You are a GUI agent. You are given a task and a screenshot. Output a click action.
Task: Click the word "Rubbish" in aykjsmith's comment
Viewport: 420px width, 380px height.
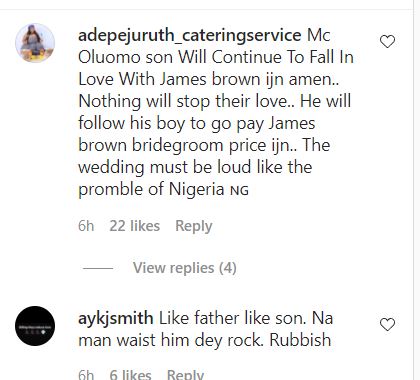(x=300, y=340)
